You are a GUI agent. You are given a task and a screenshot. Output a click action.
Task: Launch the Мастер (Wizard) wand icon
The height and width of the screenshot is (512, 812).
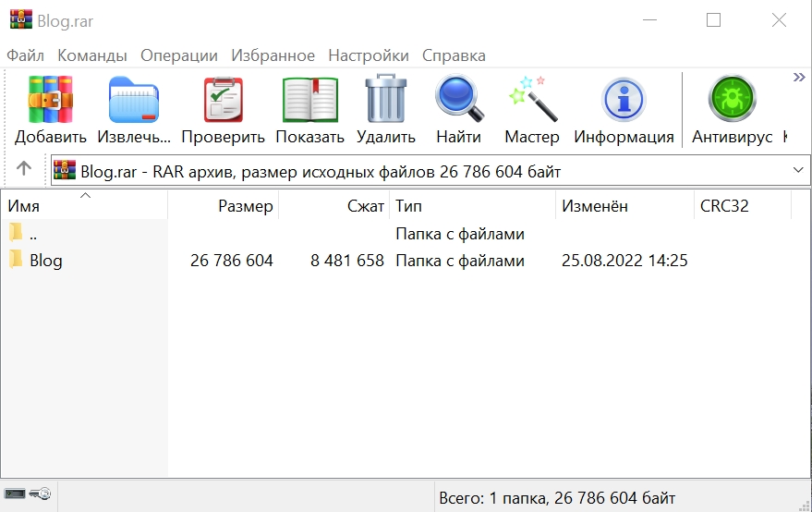click(532, 100)
